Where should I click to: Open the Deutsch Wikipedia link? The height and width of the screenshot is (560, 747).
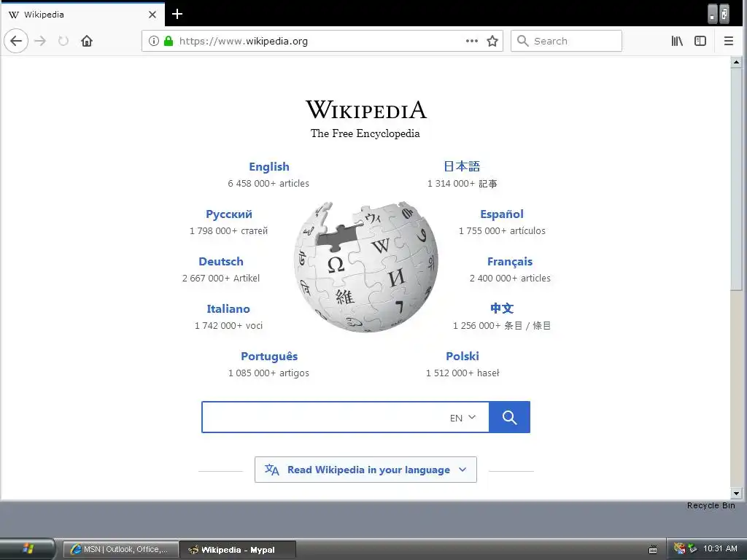tap(221, 262)
